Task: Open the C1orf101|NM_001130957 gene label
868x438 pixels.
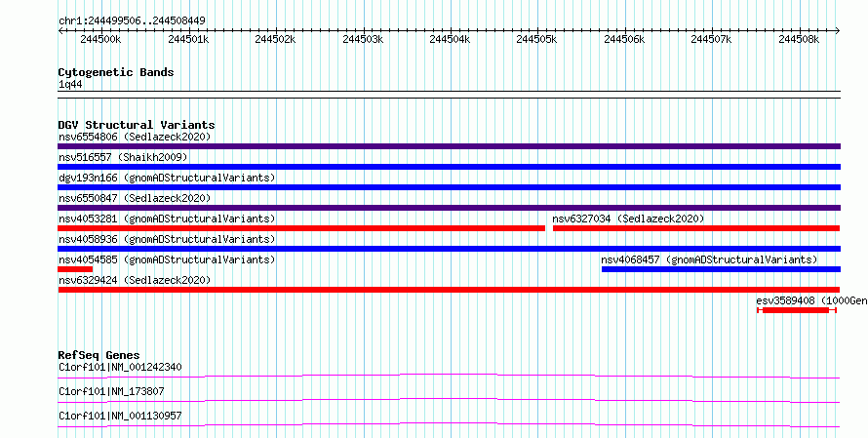Action: (x=120, y=416)
